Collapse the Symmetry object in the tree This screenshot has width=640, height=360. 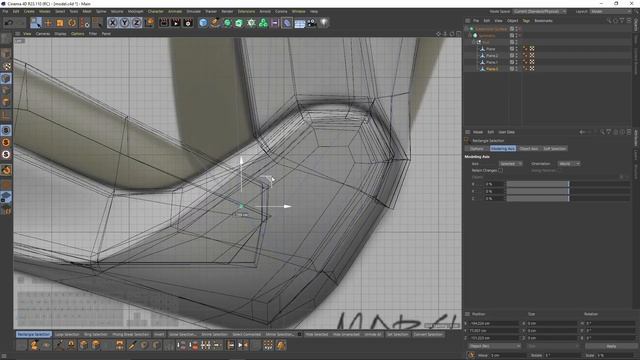coord(470,36)
